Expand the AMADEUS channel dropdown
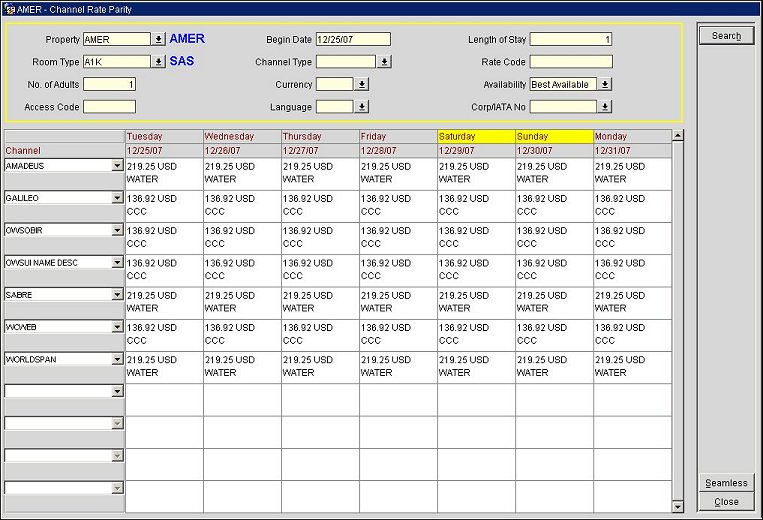The image size is (763, 520). 117,166
